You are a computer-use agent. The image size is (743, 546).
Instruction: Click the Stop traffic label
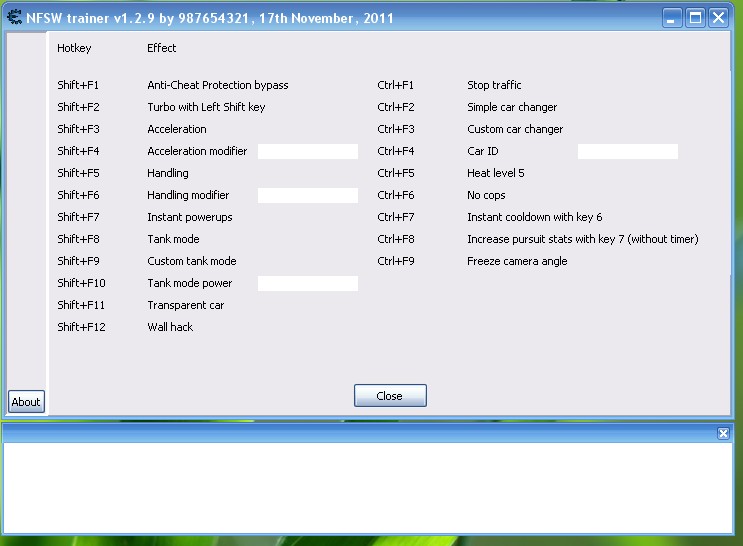pos(494,85)
